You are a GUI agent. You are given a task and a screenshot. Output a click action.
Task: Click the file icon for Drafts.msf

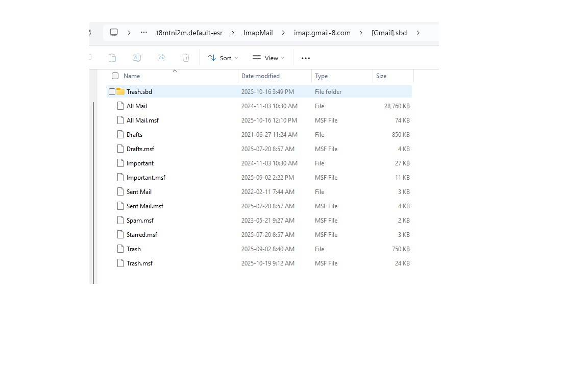pos(120,149)
